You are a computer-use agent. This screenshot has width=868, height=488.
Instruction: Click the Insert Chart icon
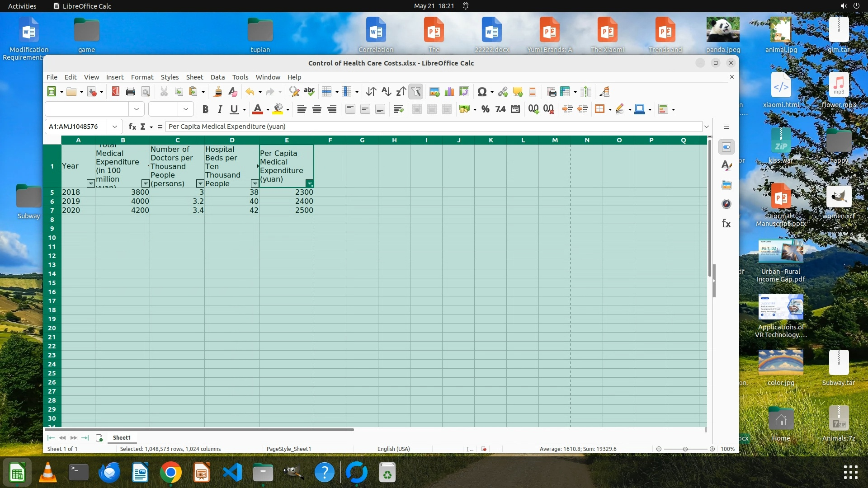point(449,92)
